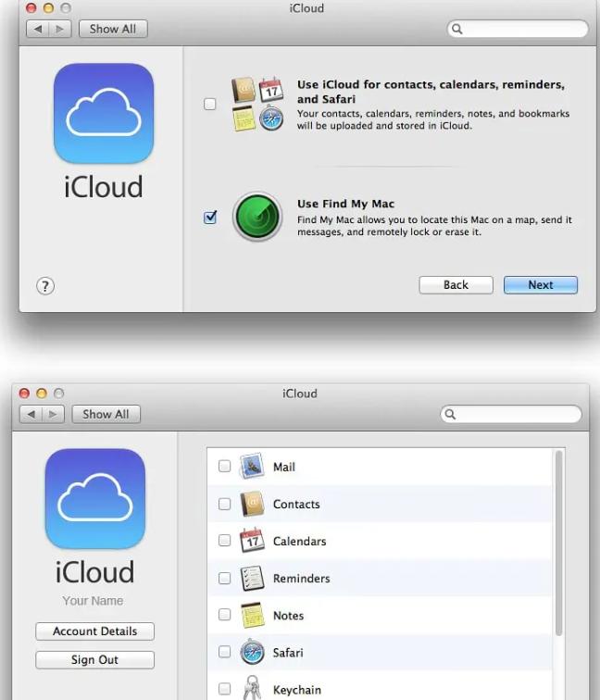Click Show All in the top window
The width and height of the screenshot is (600, 700).
coord(113,29)
